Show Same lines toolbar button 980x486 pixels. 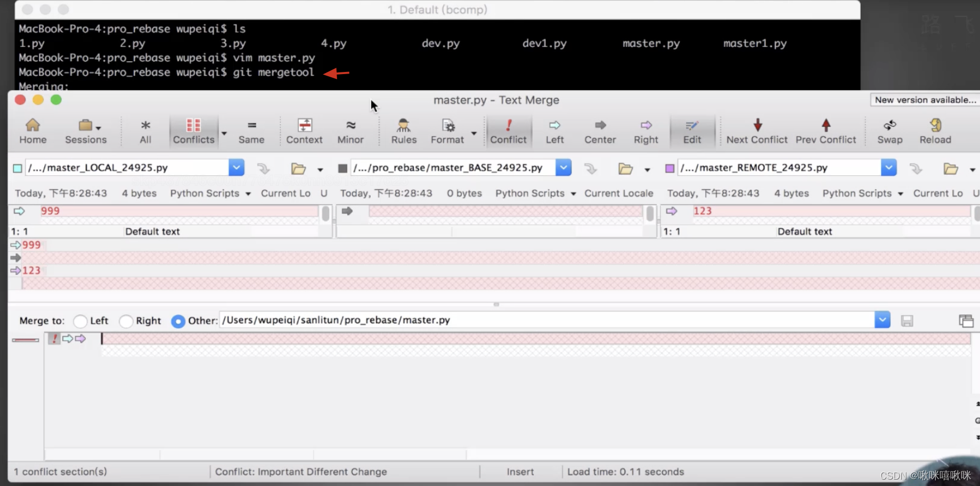click(251, 131)
